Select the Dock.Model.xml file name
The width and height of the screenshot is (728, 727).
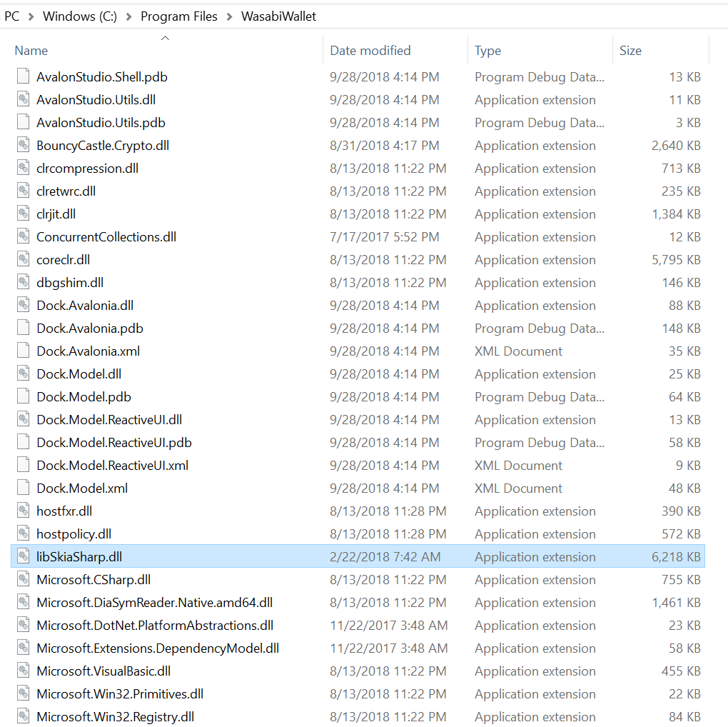pos(81,488)
